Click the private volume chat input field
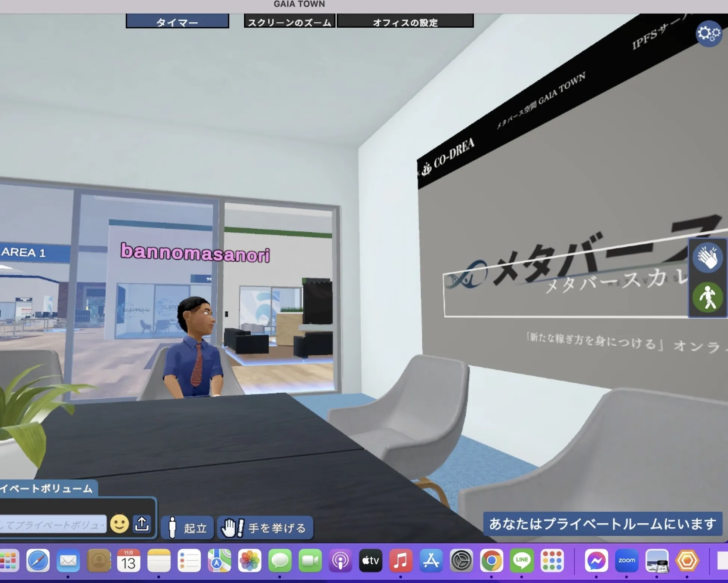Viewport: 728px width, 583px height. pos(52,524)
